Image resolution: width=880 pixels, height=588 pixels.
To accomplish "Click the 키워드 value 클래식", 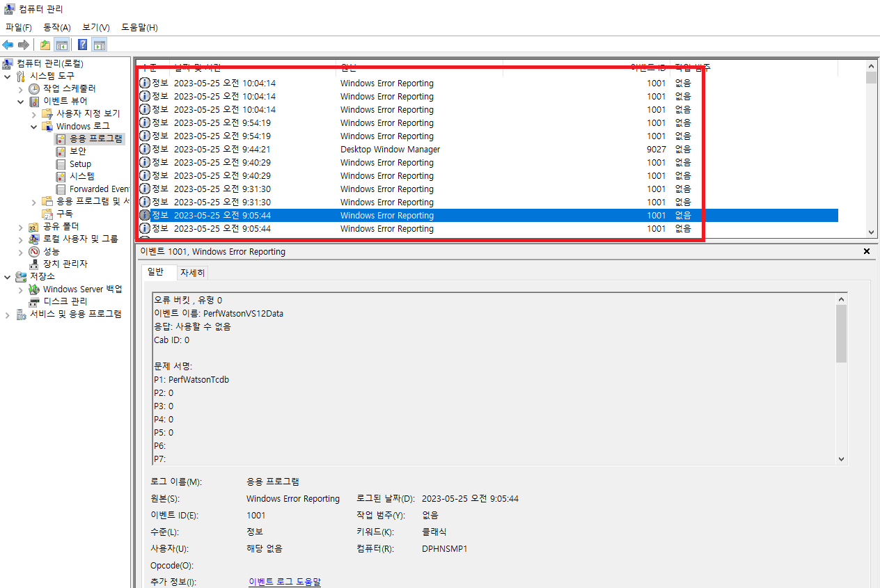I will click(x=434, y=532).
